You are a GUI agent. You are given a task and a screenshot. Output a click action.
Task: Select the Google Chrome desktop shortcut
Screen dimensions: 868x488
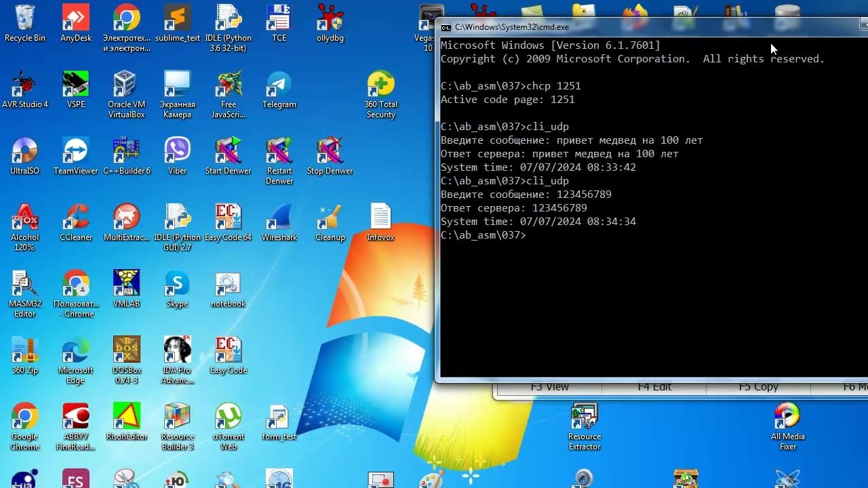click(x=25, y=427)
